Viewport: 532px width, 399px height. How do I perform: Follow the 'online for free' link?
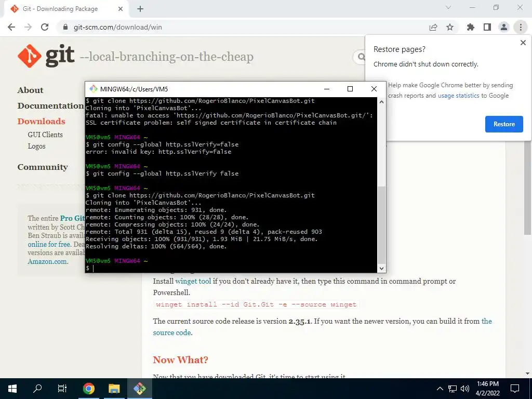[49, 244]
